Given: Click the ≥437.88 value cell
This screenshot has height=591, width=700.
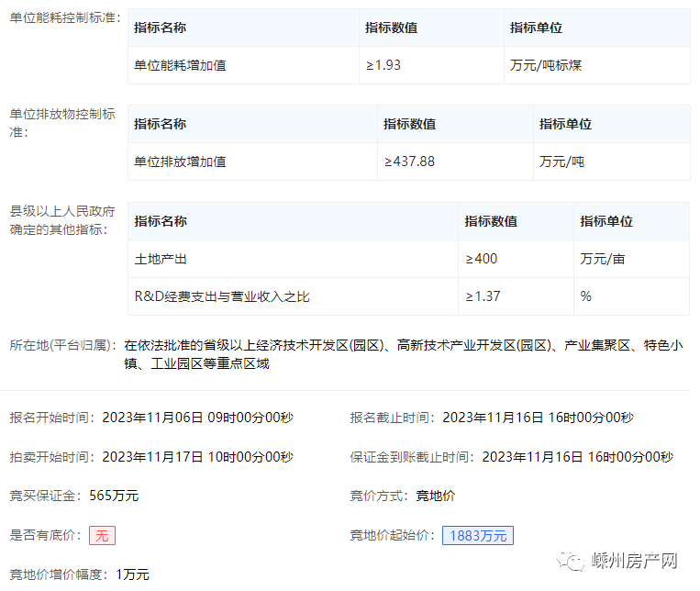Looking at the screenshot, I should [409, 162].
